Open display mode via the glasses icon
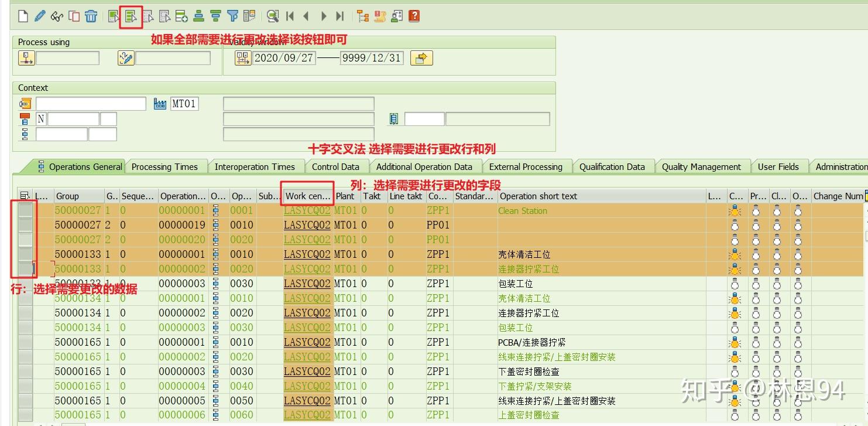Screen dimensions: 868x426 [x=56, y=16]
